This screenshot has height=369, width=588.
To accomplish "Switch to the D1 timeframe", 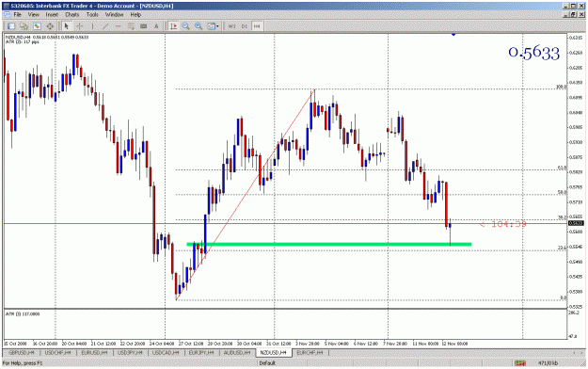I will [x=245, y=26].
